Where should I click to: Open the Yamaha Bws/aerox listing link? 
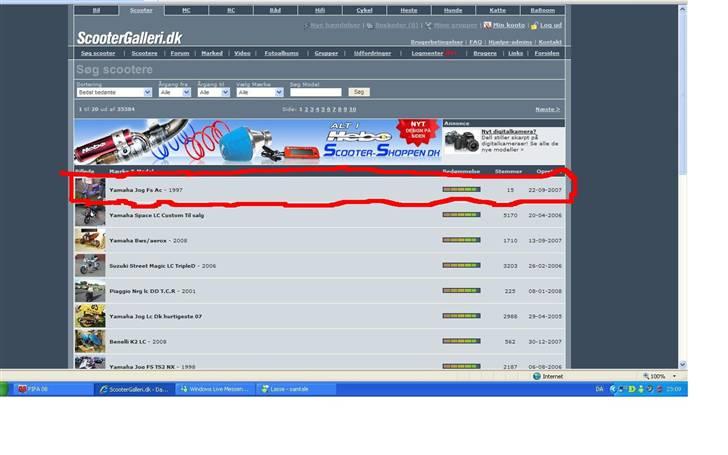(148, 241)
